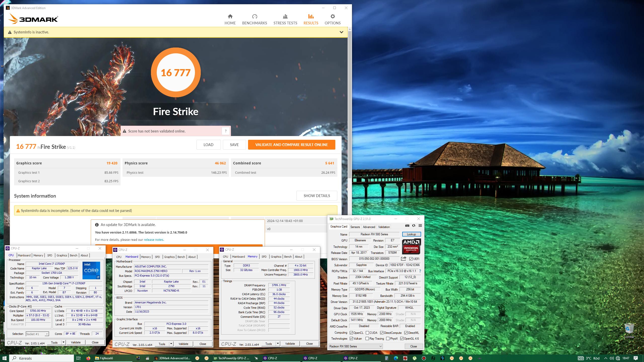Open the network icon in system tray
644x362 pixels.
pos(618,358)
